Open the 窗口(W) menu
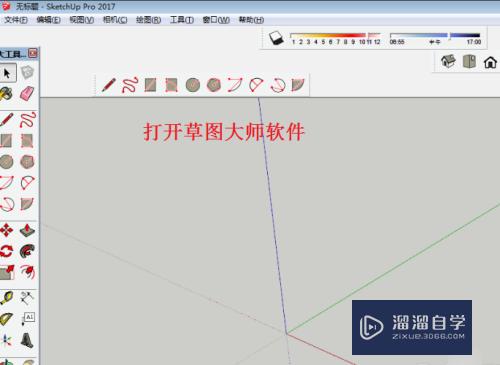The image size is (500, 365). (216, 20)
